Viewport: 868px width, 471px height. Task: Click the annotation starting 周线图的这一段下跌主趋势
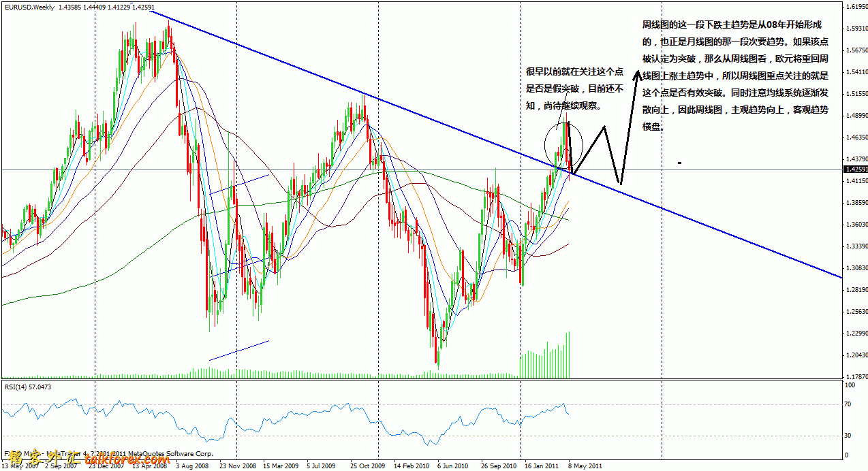pyautogui.click(x=736, y=75)
